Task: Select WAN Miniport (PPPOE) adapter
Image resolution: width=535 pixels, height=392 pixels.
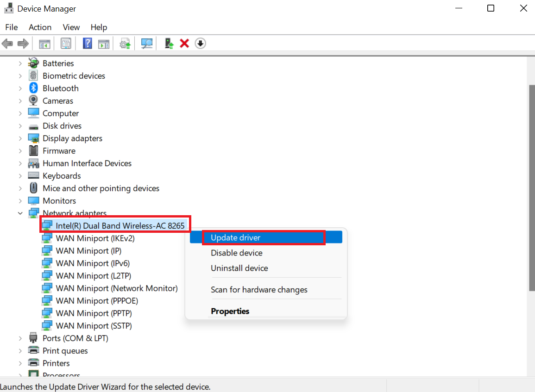Action: click(x=97, y=301)
